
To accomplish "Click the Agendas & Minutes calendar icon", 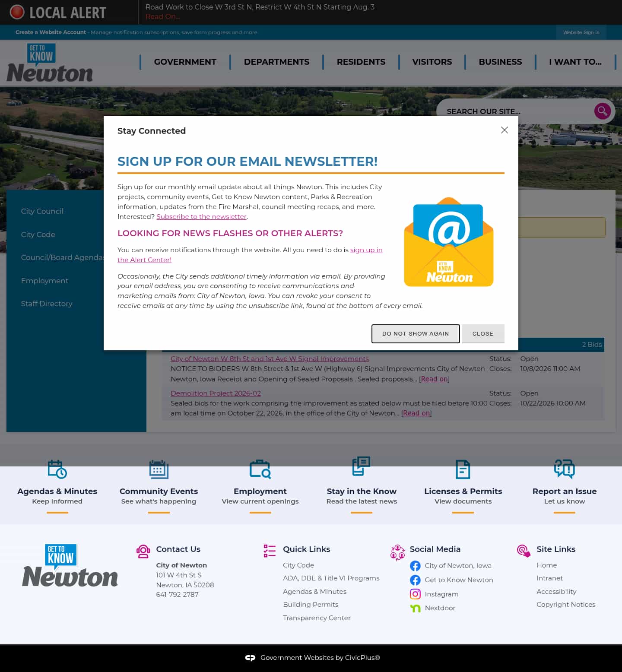I will pyautogui.click(x=57, y=469).
